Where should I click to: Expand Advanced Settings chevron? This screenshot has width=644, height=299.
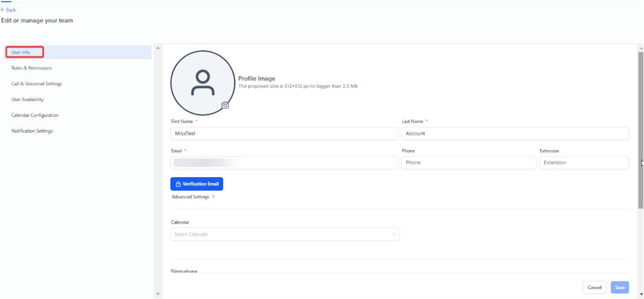[x=213, y=197]
